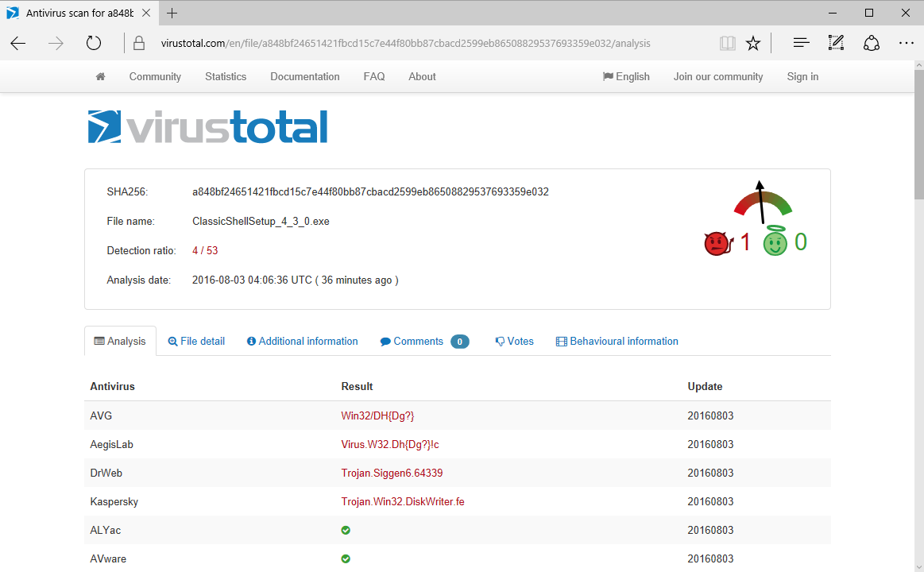Click the URL in the address bar
The height and width of the screenshot is (572, 924).
click(405, 43)
